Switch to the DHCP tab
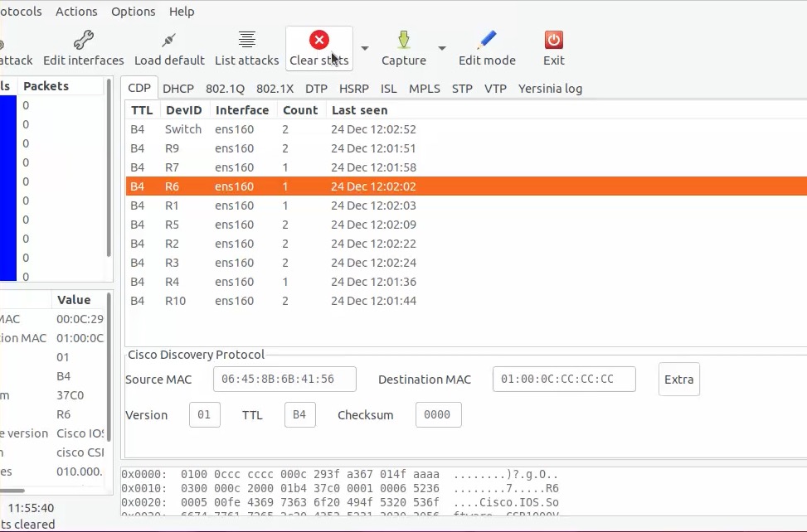807x532 pixels. [178, 89]
